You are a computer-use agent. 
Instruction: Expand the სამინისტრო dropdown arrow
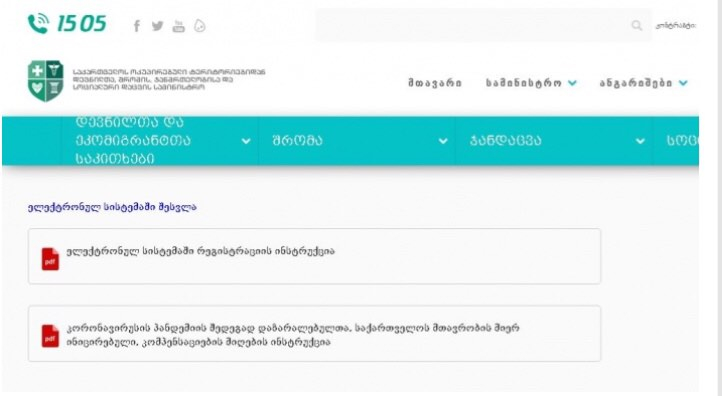click(x=572, y=83)
